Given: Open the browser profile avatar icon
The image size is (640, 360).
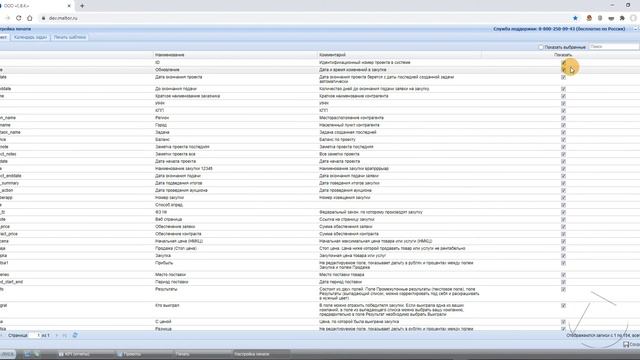Looking at the screenshot, I should pyautogui.click(x=633, y=18).
